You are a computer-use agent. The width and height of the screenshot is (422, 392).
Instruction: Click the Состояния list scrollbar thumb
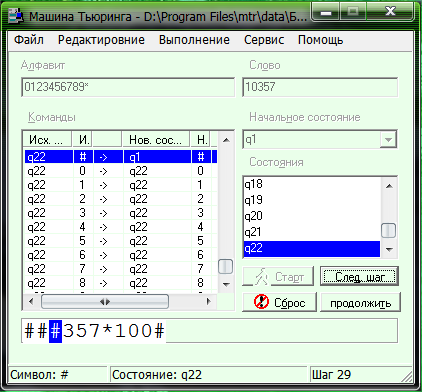tap(389, 231)
